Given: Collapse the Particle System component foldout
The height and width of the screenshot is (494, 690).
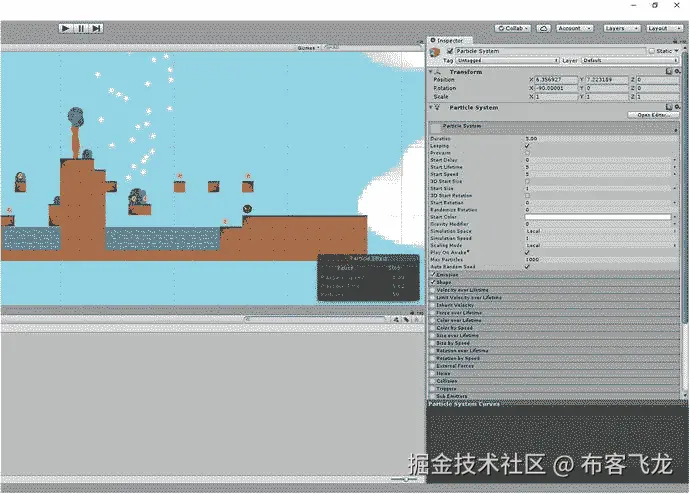Looking at the screenshot, I should (431, 107).
